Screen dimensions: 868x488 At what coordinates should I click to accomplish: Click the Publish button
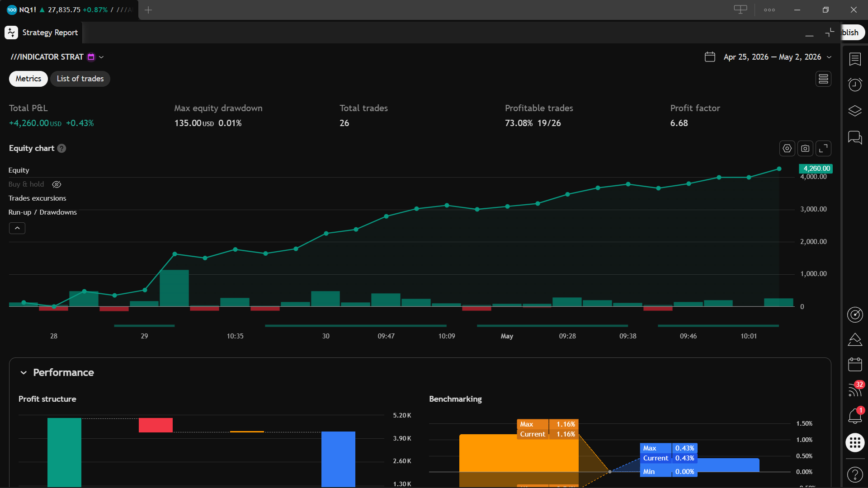pos(852,33)
